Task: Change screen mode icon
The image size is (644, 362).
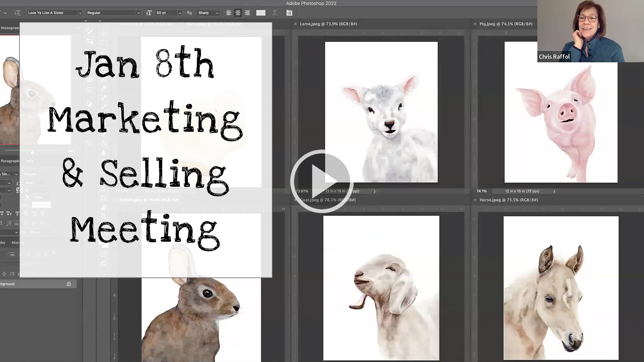Action: click(104, 264)
